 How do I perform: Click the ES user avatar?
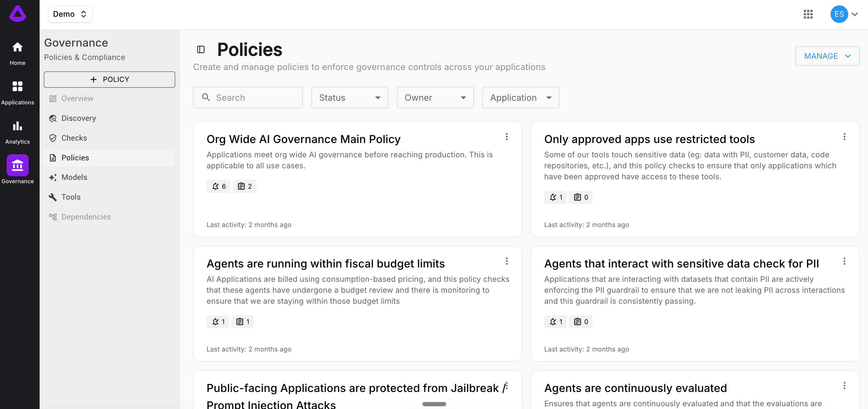pyautogui.click(x=839, y=14)
